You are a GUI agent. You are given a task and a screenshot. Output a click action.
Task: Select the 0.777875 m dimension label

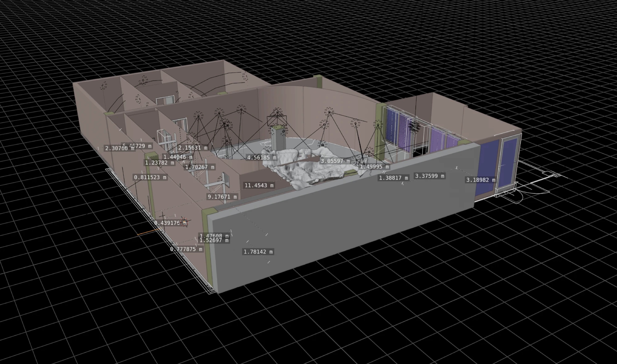click(x=186, y=249)
